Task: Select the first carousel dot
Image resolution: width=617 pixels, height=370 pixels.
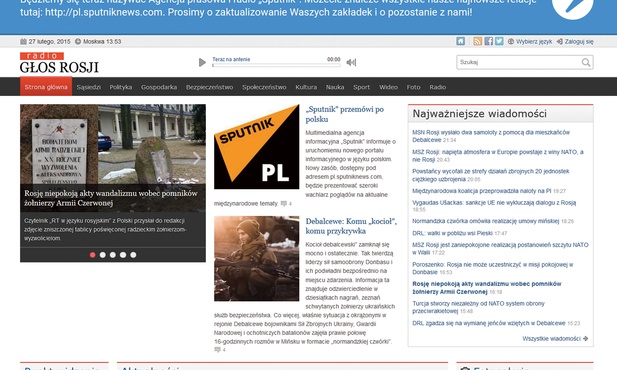Action: click(x=92, y=255)
